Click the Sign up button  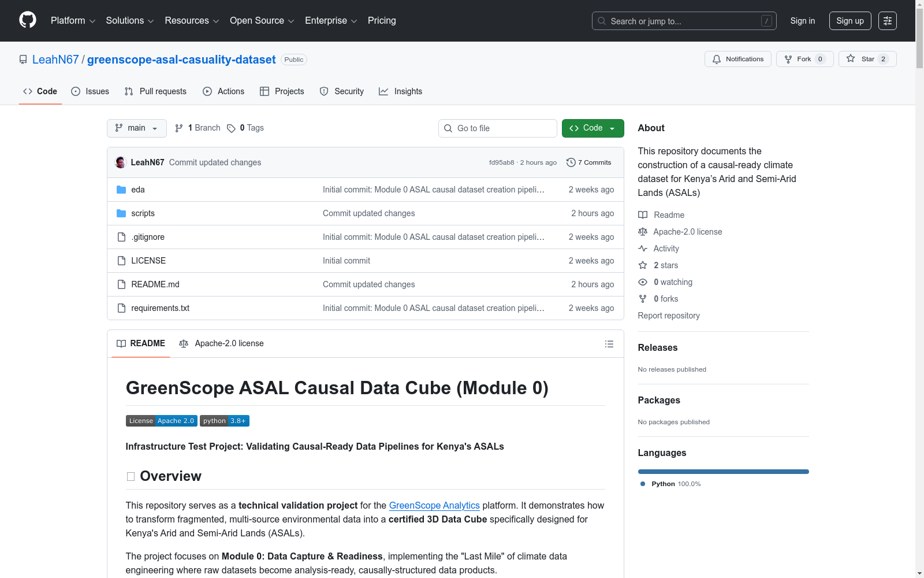coord(850,21)
